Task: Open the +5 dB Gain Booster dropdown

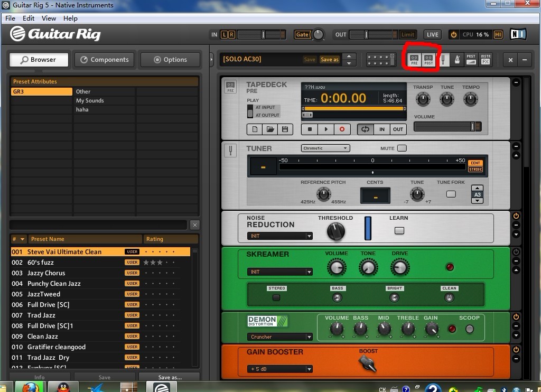Action: (x=280, y=369)
